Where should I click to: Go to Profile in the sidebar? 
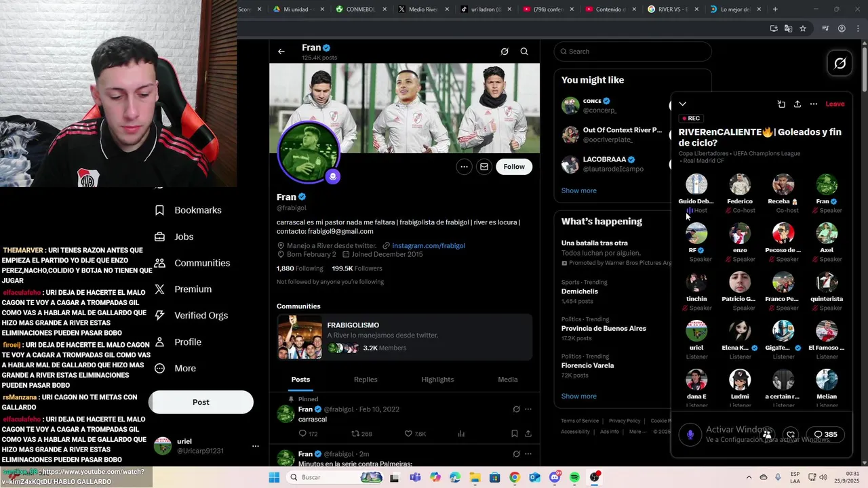coord(178,342)
